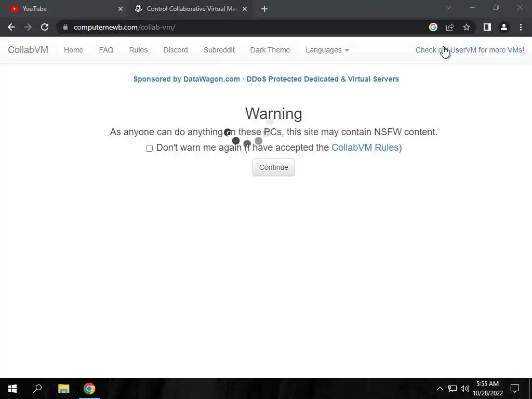Open a new tab with the plus button
This screenshot has height=399, width=532.
click(x=264, y=9)
